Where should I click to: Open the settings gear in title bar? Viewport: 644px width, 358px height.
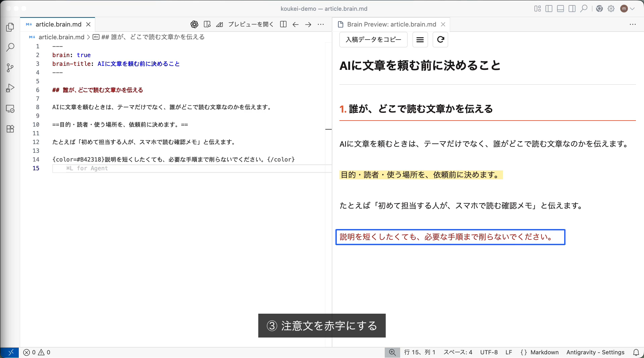[611, 9]
